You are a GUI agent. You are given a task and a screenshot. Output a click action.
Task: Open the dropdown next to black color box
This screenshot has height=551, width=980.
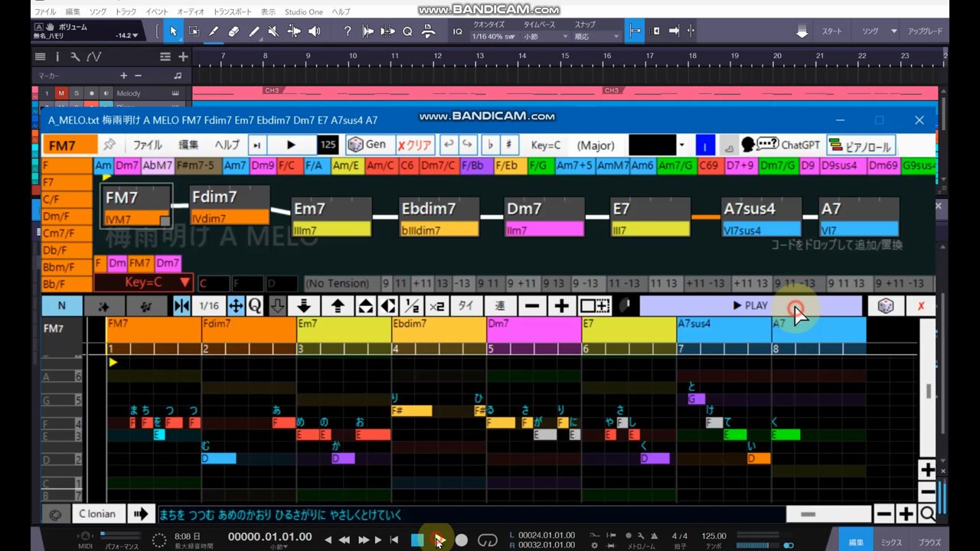[681, 145]
